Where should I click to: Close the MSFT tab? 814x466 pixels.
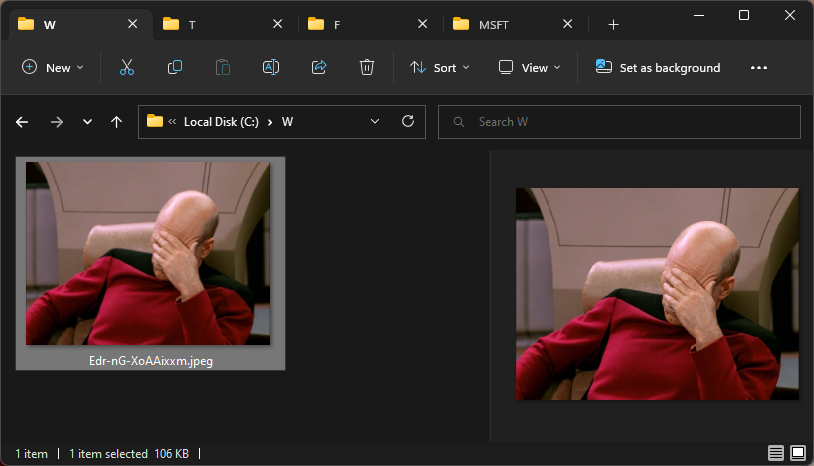(x=567, y=24)
